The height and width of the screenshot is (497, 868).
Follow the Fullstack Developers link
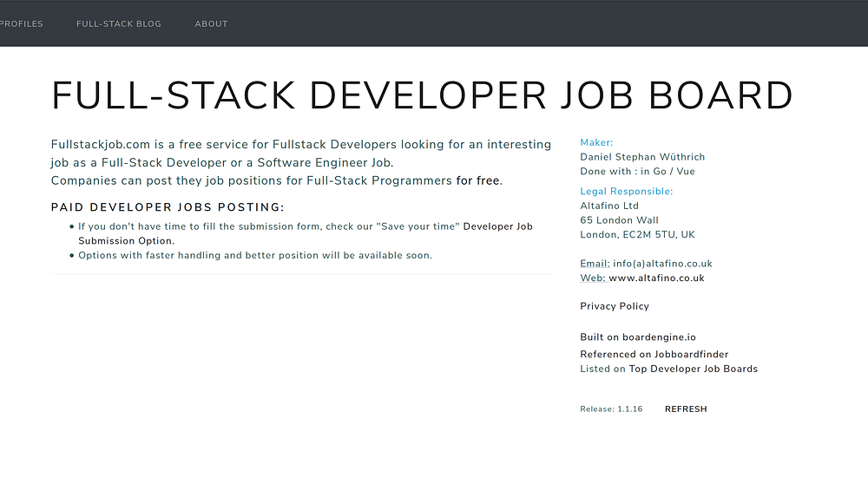click(334, 144)
